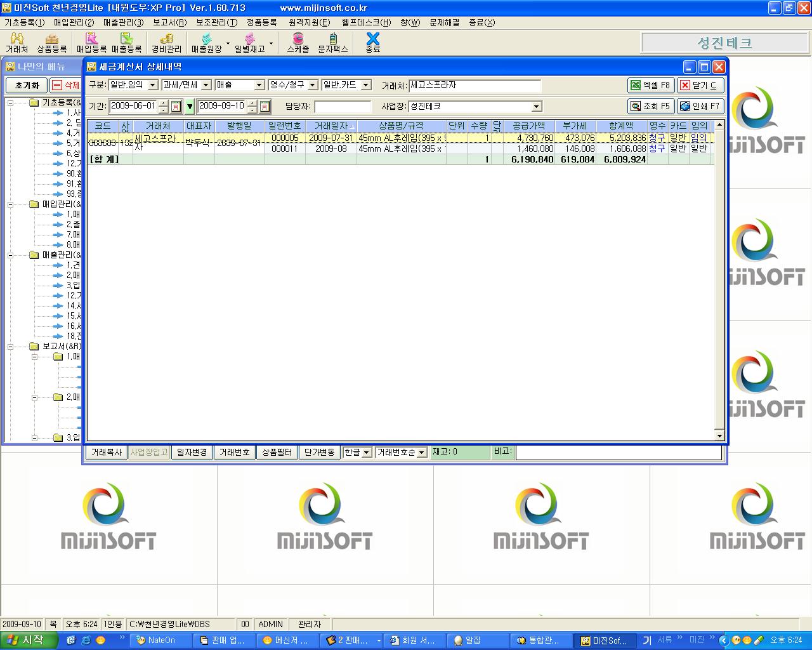The height and width of the screenshot is (650, 812).
Task: Open the 매출원장 toolbar icon
Action: pos(207,43)
